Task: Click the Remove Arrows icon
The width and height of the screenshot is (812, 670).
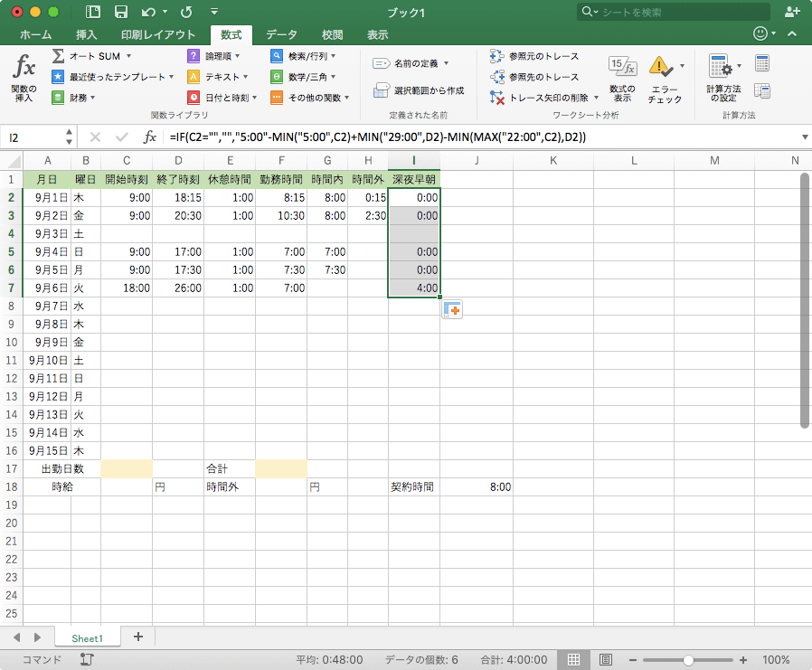Action: coord(496,98)
